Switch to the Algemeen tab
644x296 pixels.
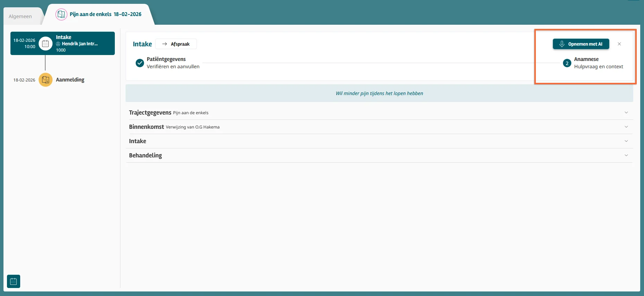point(20,16)
